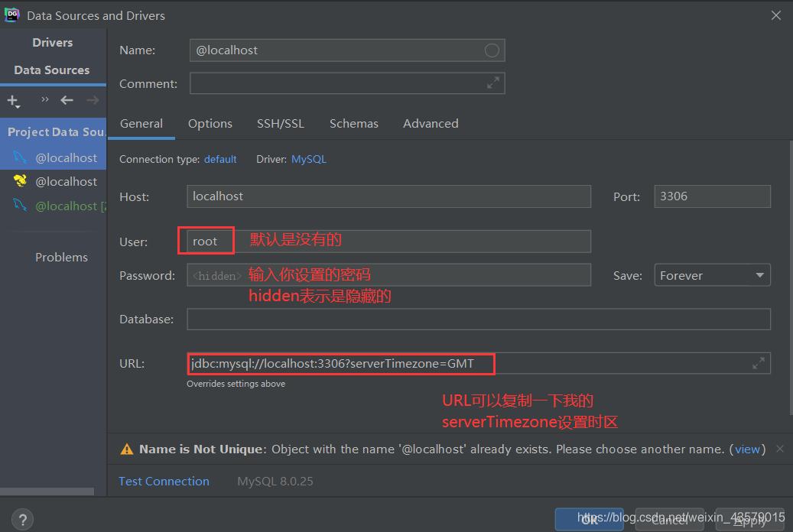Go back with left arrow icon
Screen dimensions: 793x532
point(67,100)
